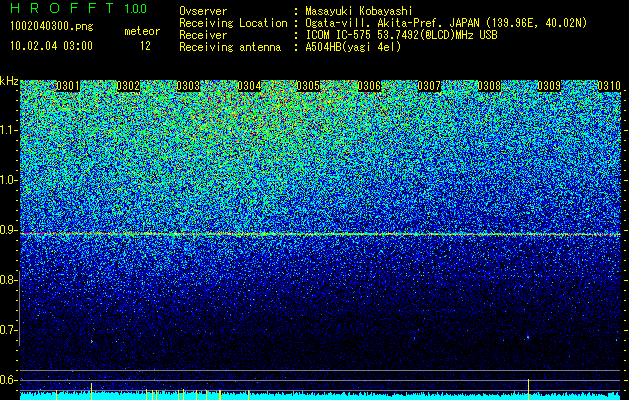The width and height of the screenshot is (629, 400).
Task: Click the 0309 time marker
Action: 549,86
